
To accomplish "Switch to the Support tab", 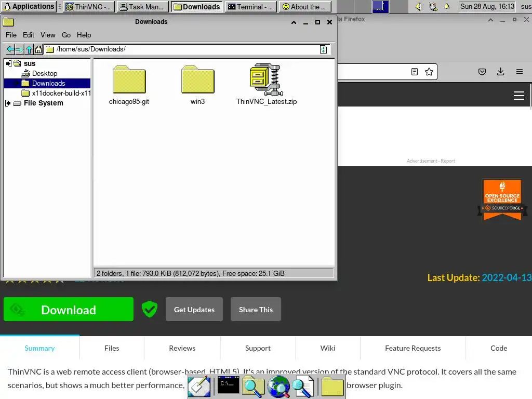I will (x=258, y=348).
